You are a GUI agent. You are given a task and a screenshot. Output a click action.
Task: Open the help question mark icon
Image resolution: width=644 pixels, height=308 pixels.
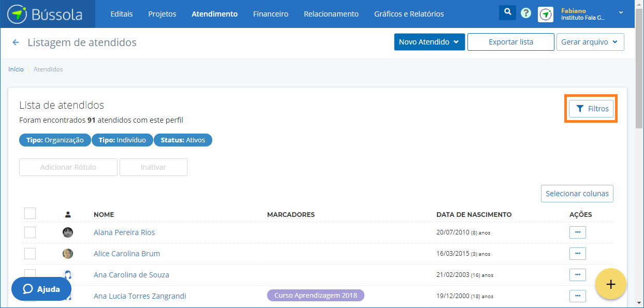click(526, 13)
